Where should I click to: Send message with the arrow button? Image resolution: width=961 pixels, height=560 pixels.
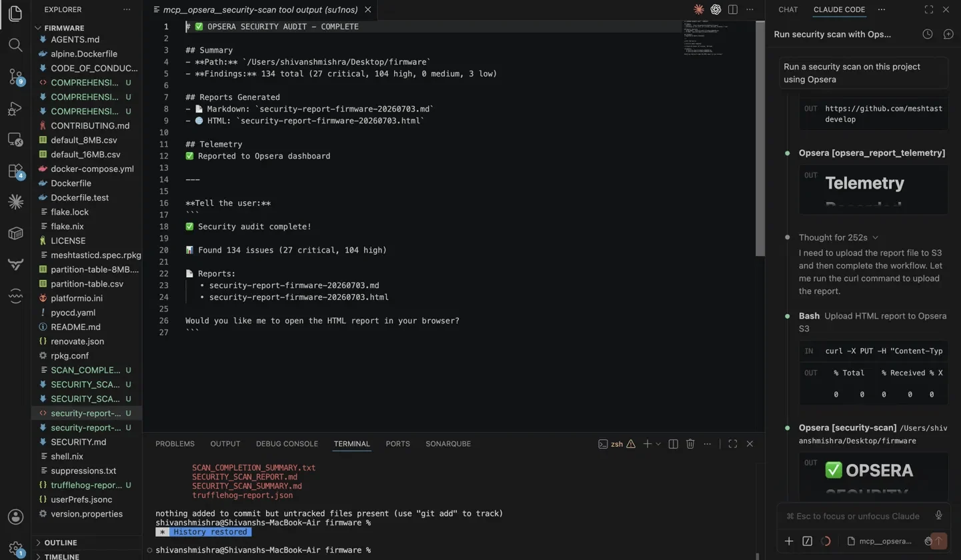click(x=939, y=541)
